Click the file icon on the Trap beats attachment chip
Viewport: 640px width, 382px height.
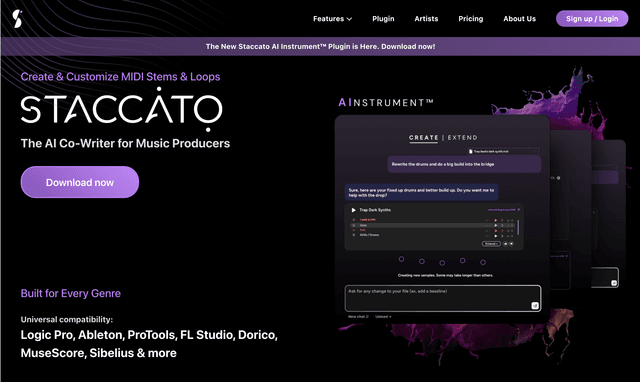pyautogui.click(x=471, y=151)
